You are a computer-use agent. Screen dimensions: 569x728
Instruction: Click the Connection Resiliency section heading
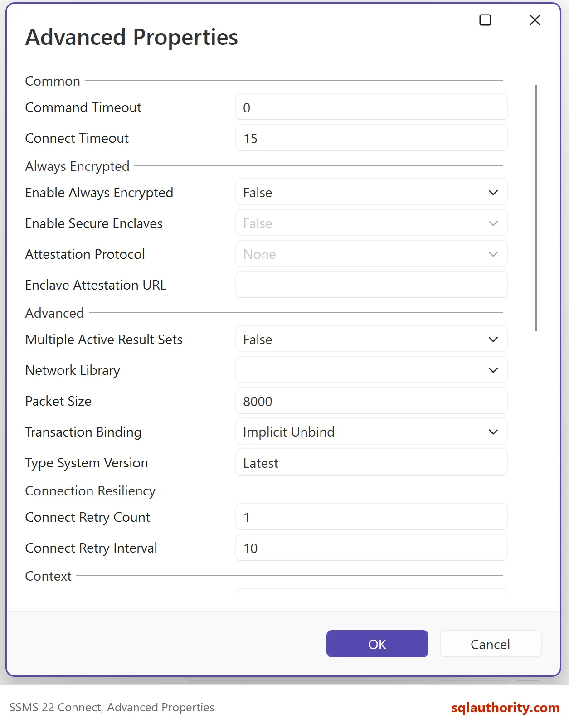pos(90,491)
